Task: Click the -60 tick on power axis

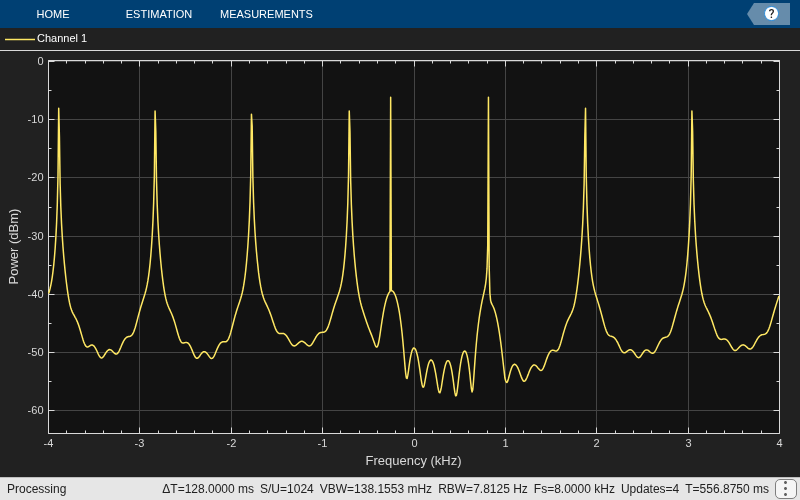Action: (x=35, y=410)
